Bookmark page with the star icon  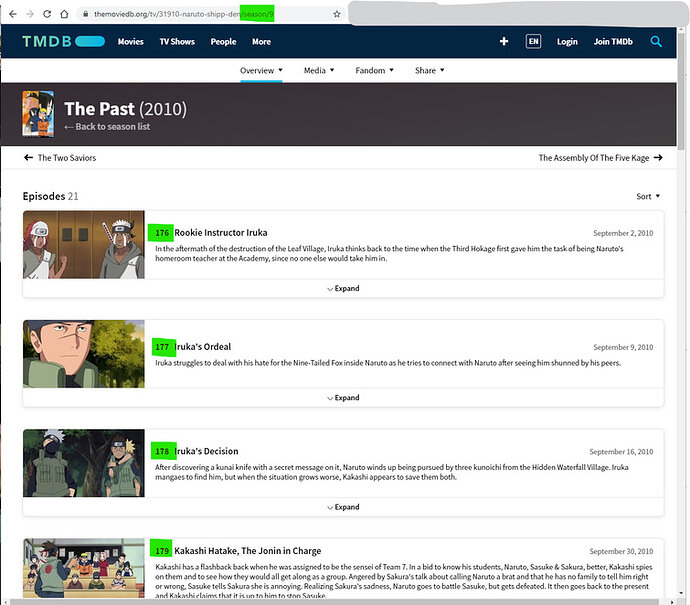coord(337,14)
